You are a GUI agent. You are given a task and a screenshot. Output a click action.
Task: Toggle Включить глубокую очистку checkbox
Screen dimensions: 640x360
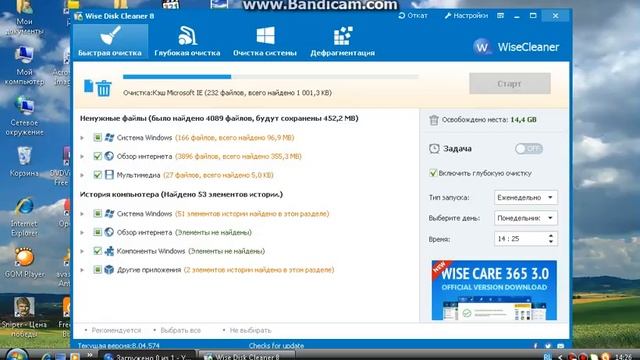pyautogui.click(x=433, y=173)
